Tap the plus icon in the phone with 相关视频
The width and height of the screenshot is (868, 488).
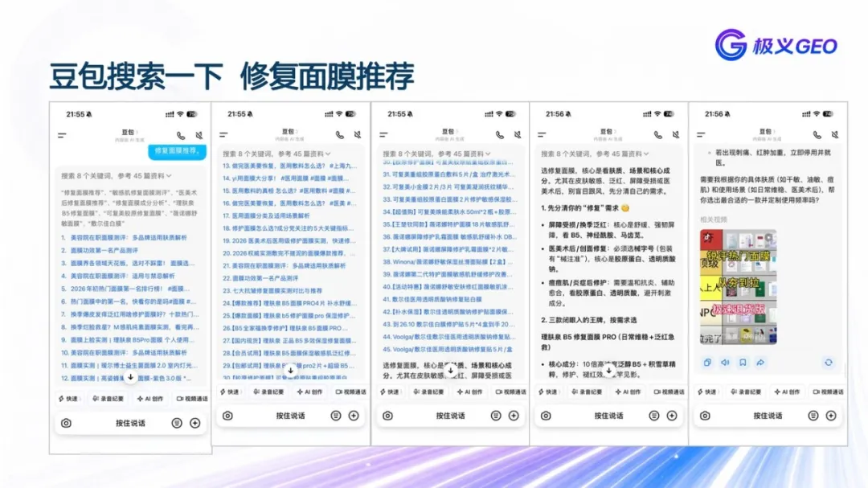click(x=831, y=416)
